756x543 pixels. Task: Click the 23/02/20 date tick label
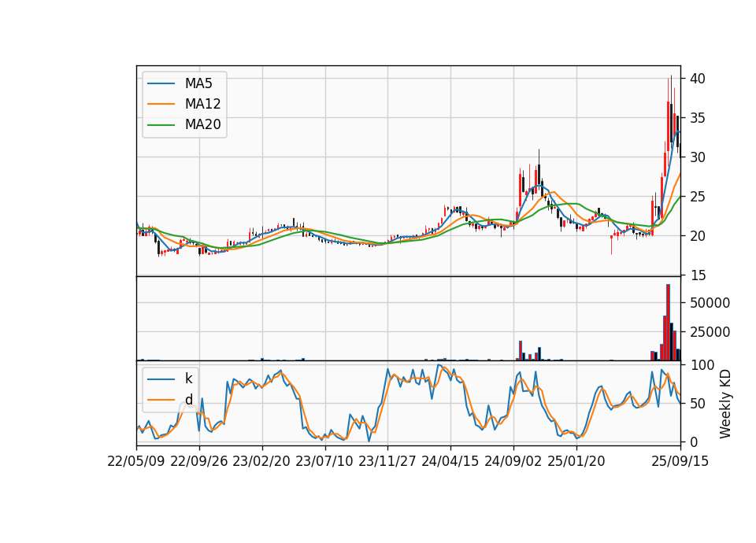[x=261, y=461]
